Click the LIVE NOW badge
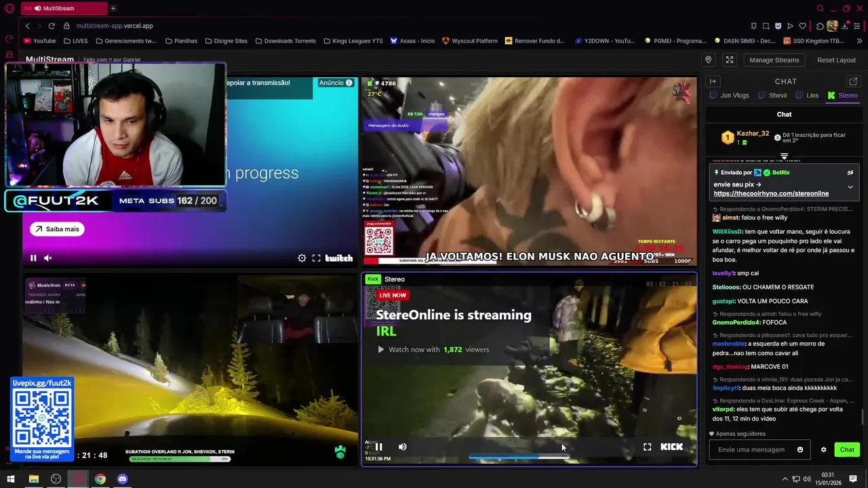 coord(393,296)
